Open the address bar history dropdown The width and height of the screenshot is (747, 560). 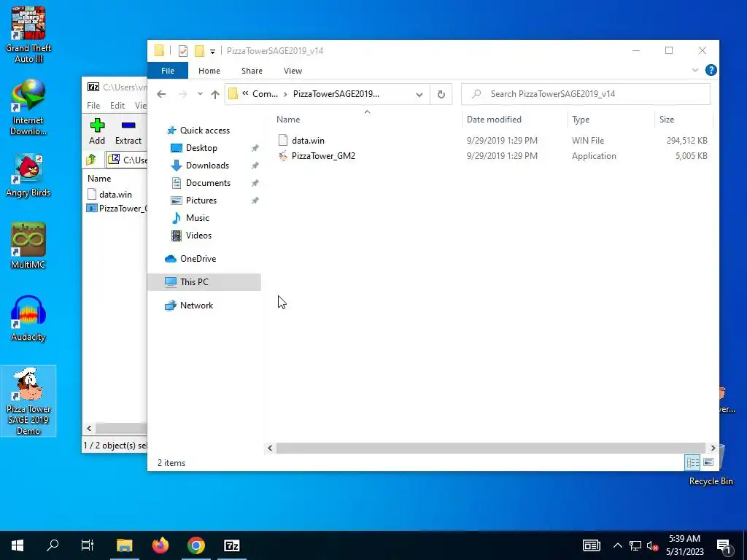pos(419,94)
